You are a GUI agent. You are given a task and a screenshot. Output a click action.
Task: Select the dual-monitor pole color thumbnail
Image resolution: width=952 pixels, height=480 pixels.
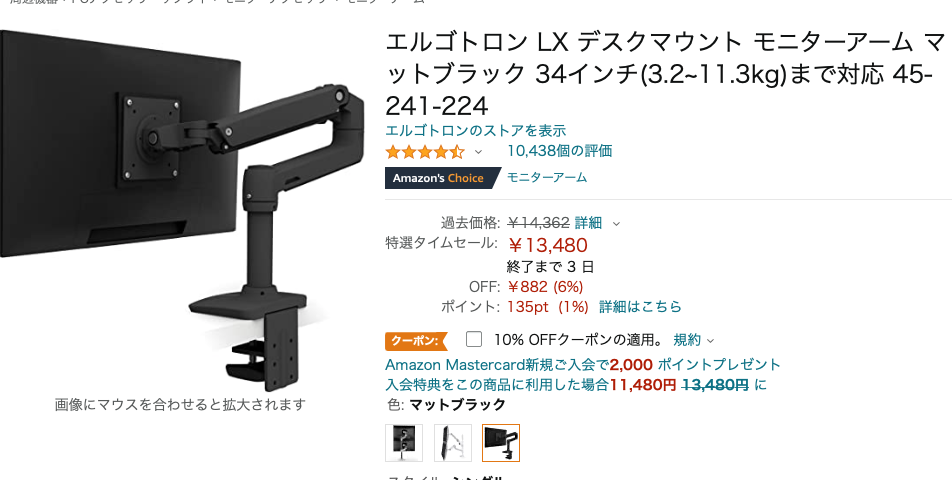pos(404,442)
